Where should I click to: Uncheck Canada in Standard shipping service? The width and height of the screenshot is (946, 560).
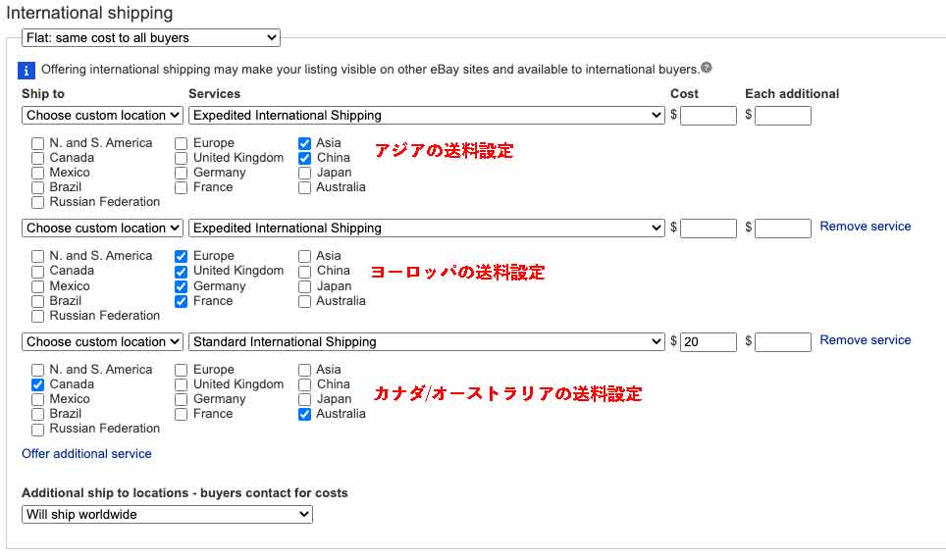pos(37,384)
